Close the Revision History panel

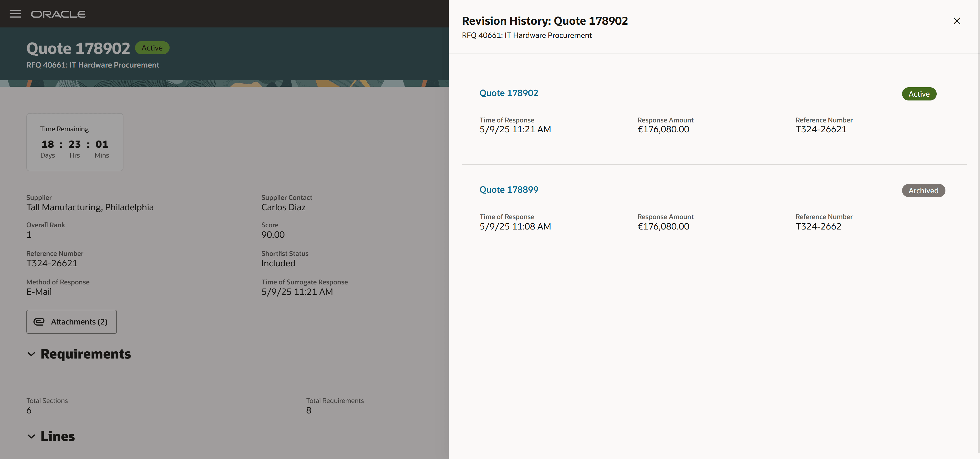[x=956, y=21]
